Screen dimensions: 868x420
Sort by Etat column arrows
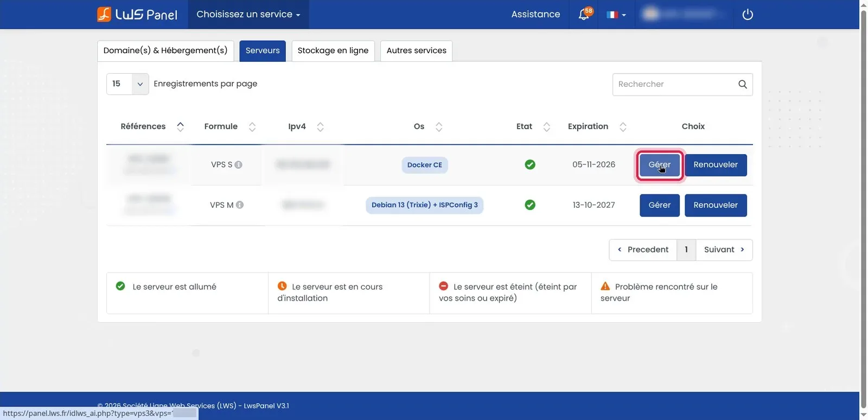point(547,126)
